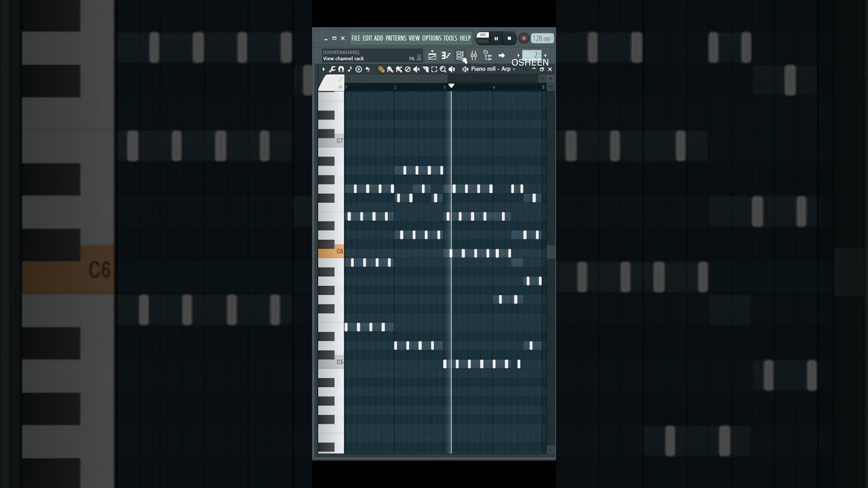Open the ADD menu
Viewport: 868px width, 488px height.
pos(378,38)
